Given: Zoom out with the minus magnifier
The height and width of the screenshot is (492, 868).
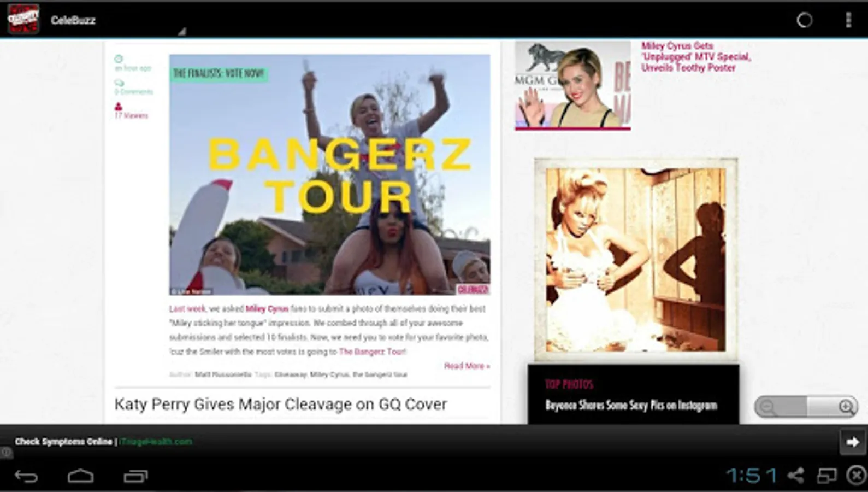Looking at the screenshot, I should coord(769,407).
